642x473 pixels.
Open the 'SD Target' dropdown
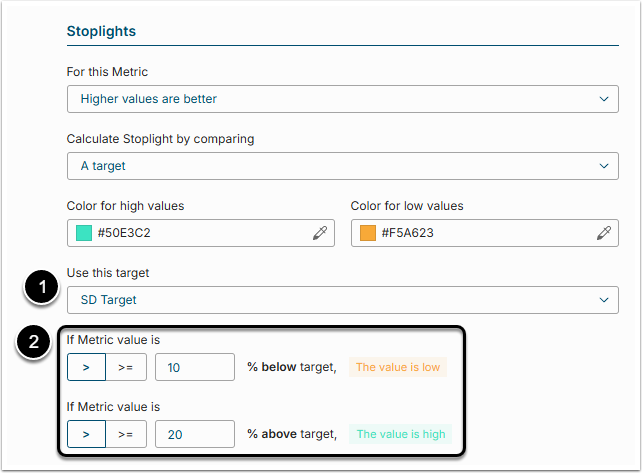coord(342,300)
